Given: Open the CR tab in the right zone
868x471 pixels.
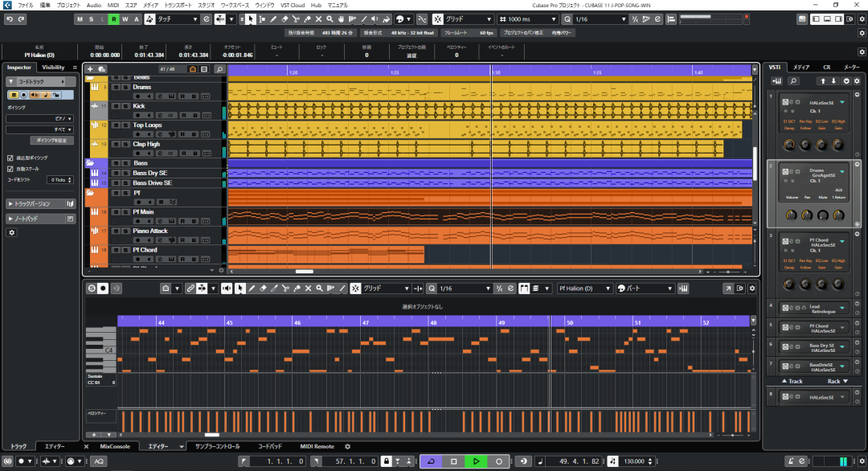Looking at the screenshot, I should pos(826,68).
